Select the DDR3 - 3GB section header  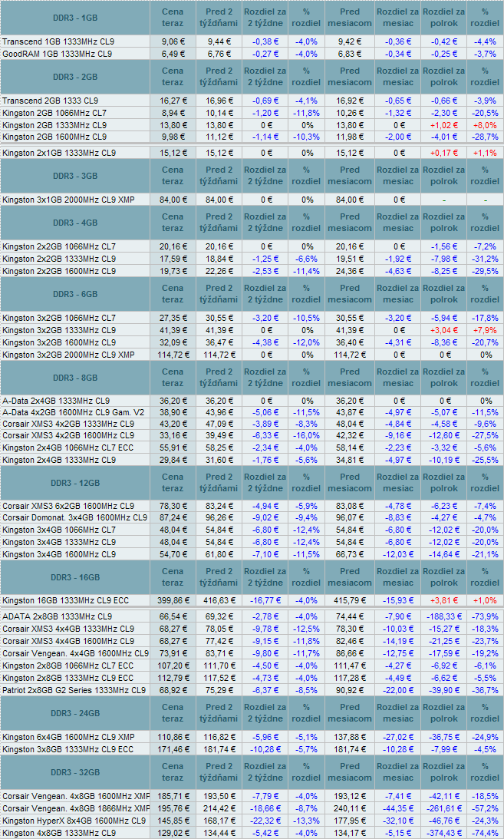pos(75,176)
